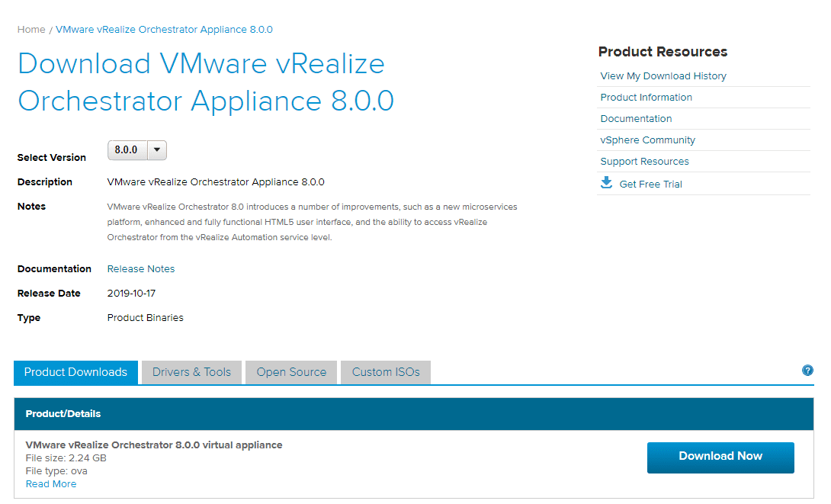Open the help question mark icon
831x504 pixels.
tap(807, 371)
